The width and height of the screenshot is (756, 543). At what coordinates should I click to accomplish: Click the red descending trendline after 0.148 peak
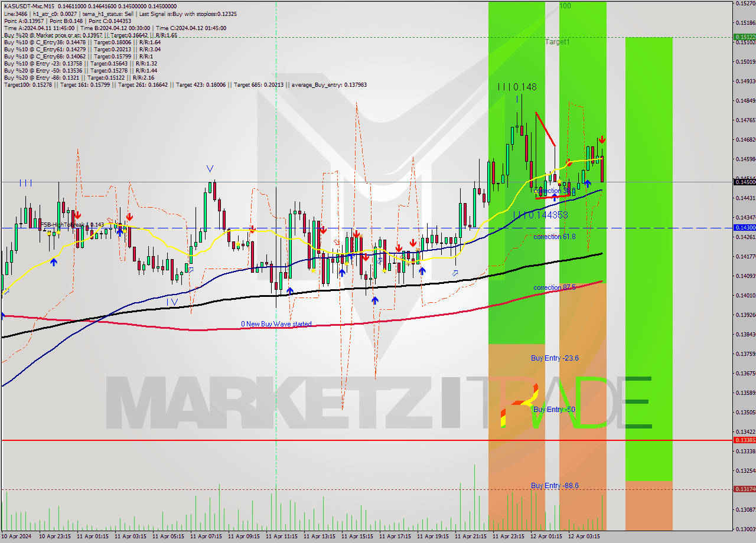[x=545, y=129]
